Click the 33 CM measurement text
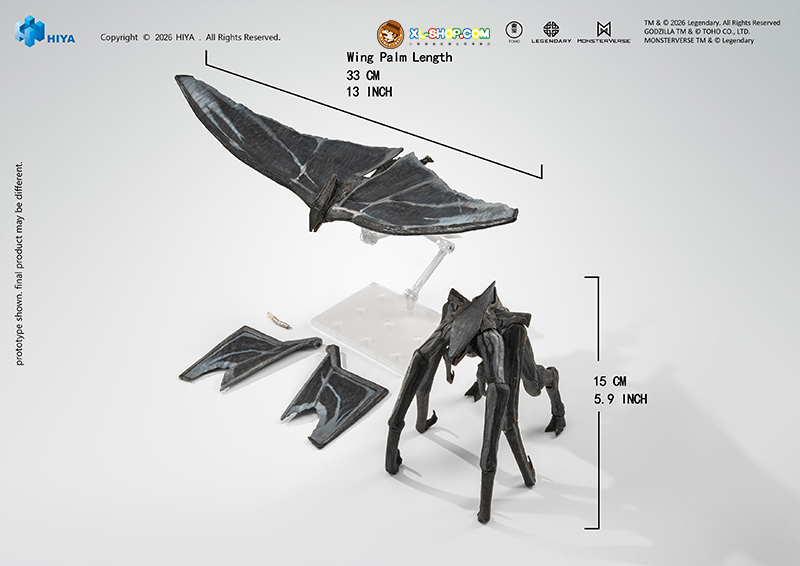This screenshot has height=566, width=800. (x=364, y=75)
